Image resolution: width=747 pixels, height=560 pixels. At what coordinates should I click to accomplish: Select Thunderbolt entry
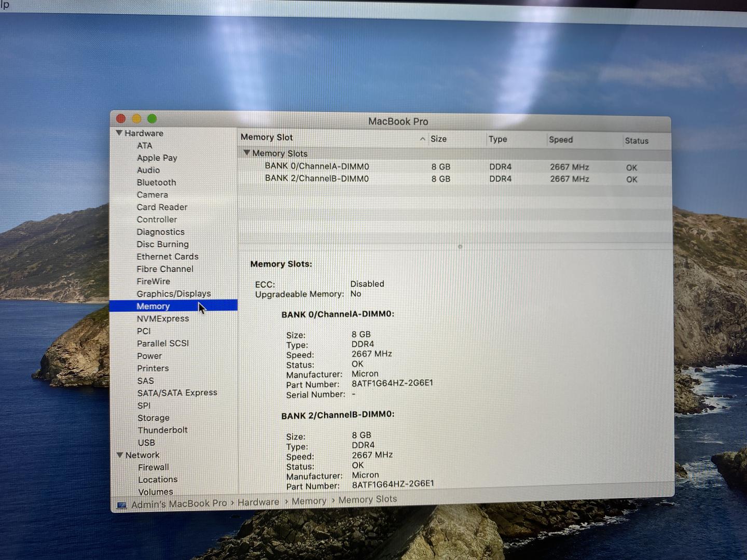(163, 430)
